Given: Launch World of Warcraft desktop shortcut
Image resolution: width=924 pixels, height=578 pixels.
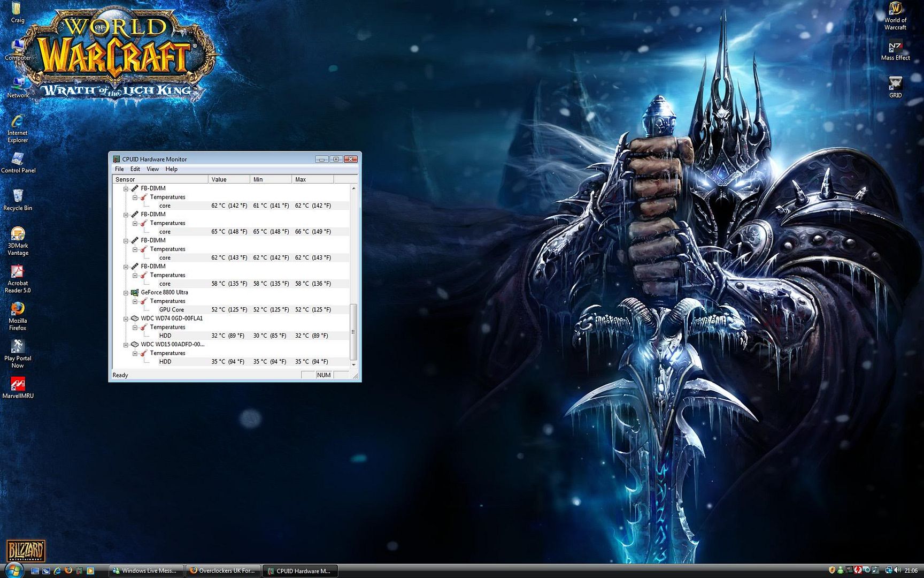Looking at the screenshot, I should 895,16.
